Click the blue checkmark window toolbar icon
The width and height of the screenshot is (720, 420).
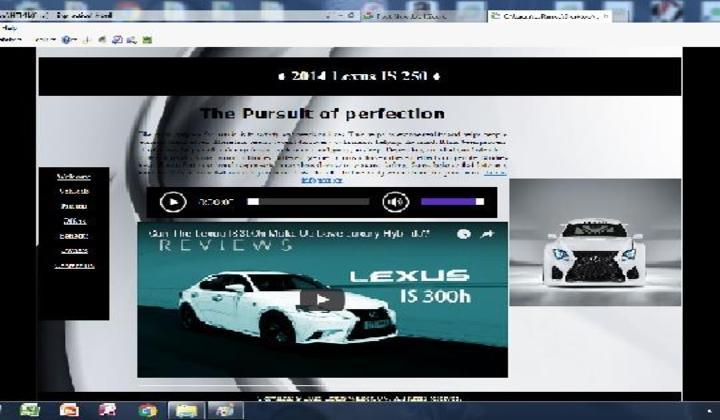pos(117,40)
